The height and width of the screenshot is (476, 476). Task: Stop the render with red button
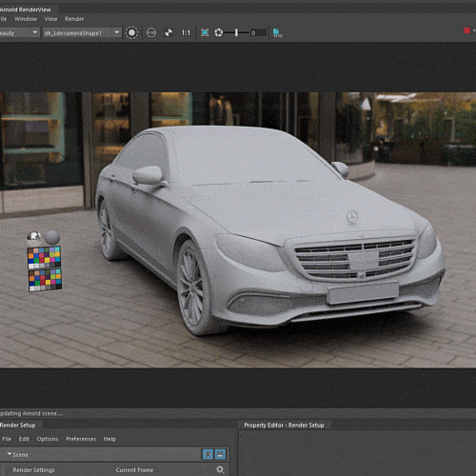coord(466,30)
